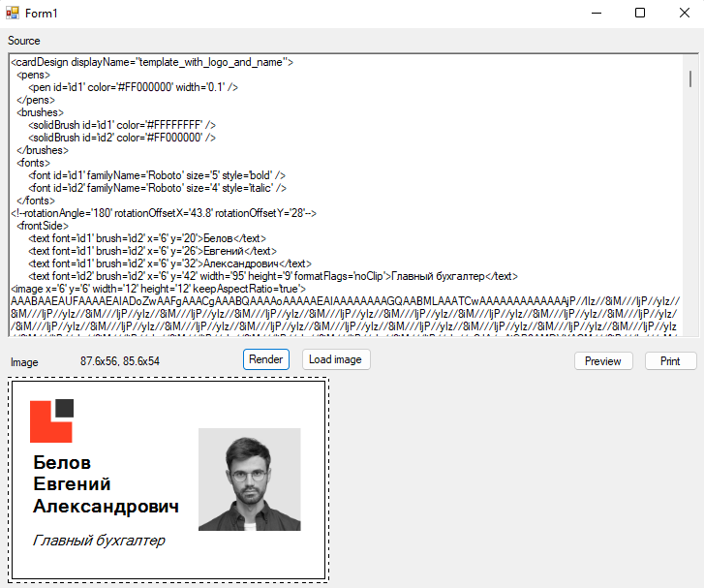Click the name 'Белов' on the card preview
704x588 pixels.
pyautogui.click(x=62, y=462)
